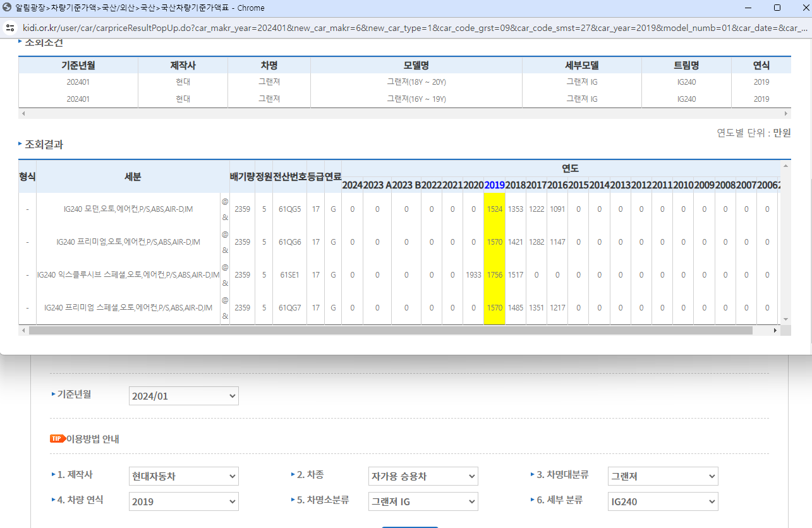
Task: Click 그랜져(16Y ~ 19Y) model name cell
Action: pyautogui.click(x=416, y=99)
